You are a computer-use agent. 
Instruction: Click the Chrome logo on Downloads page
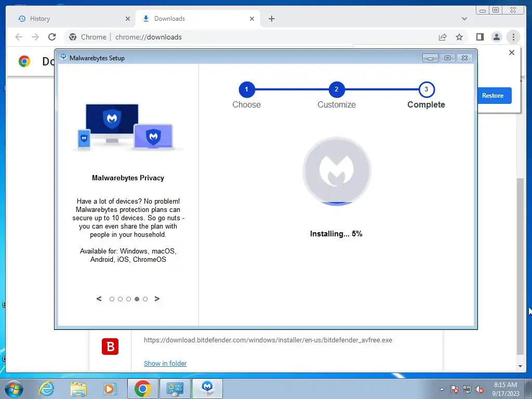24,61
